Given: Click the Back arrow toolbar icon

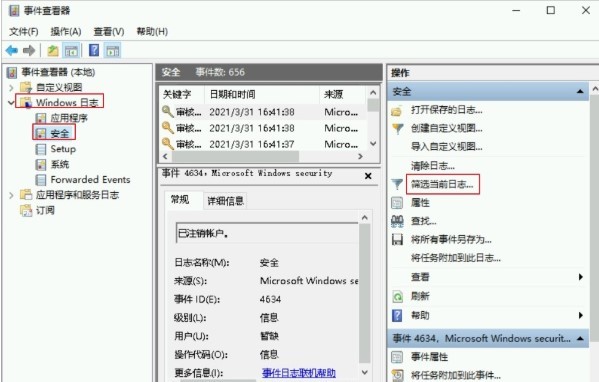Looking at the screenshot, I should (12, 50).
